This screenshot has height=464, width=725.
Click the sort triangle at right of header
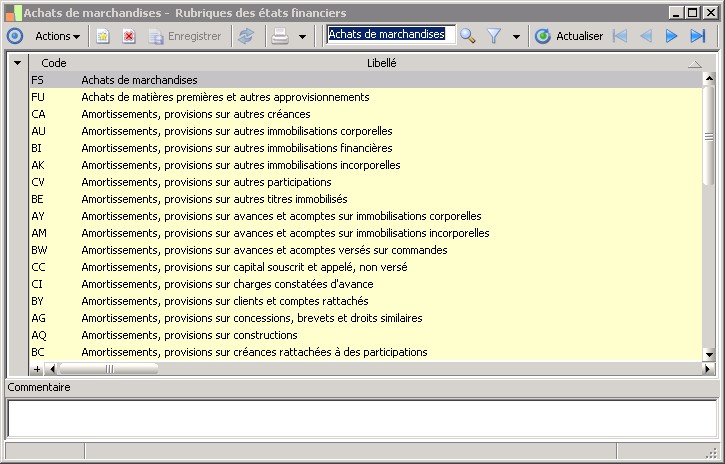pyautogui.click(x=694, y=64)
